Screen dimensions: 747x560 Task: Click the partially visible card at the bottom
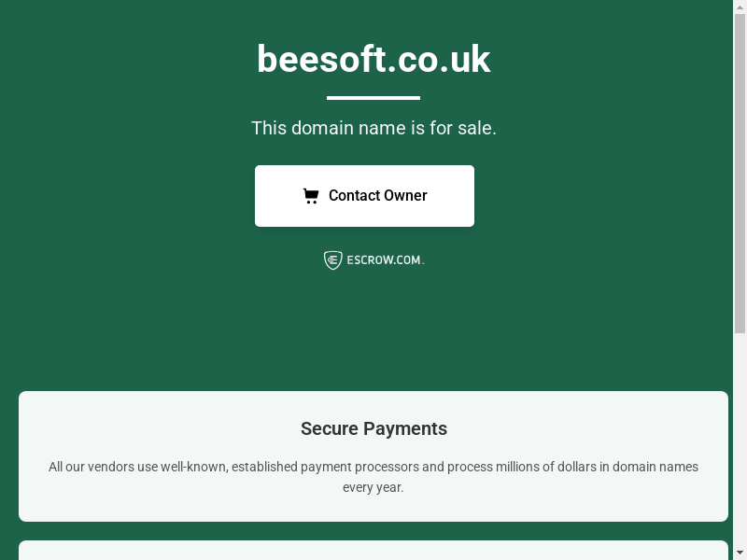coord(373,551)
